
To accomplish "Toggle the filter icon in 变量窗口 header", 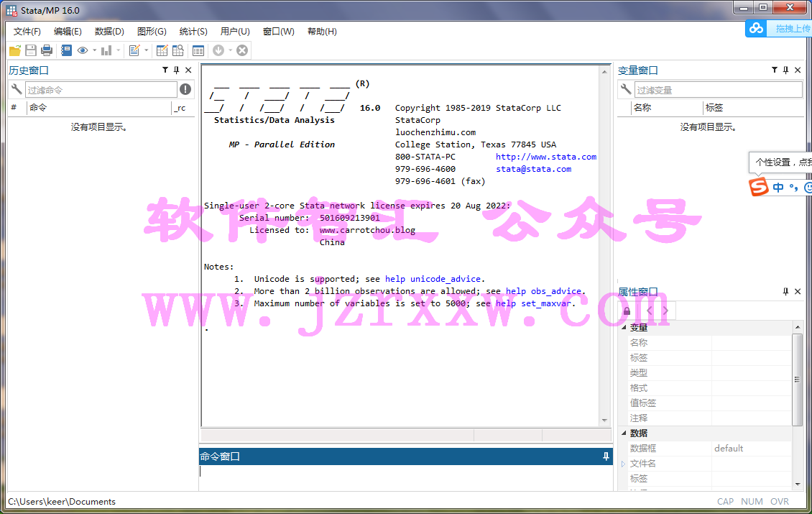I will [774, 70].
